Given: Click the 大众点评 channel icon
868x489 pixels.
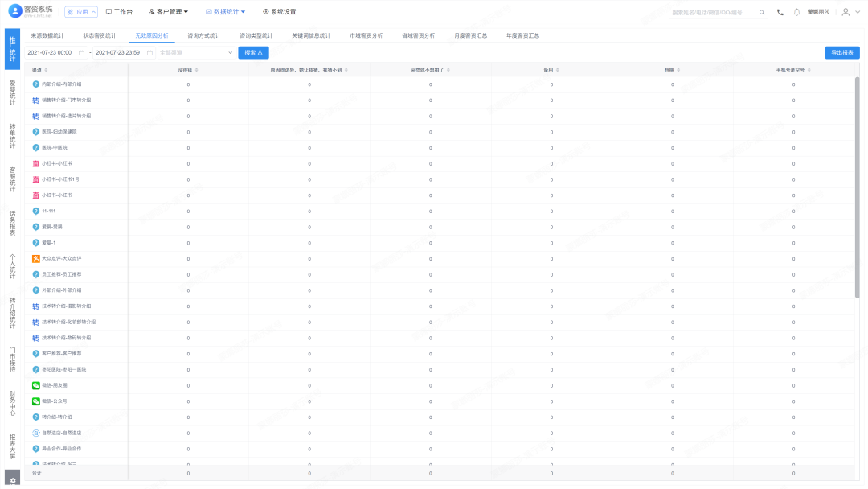Looking at the screenshot, I should (35, 259).
